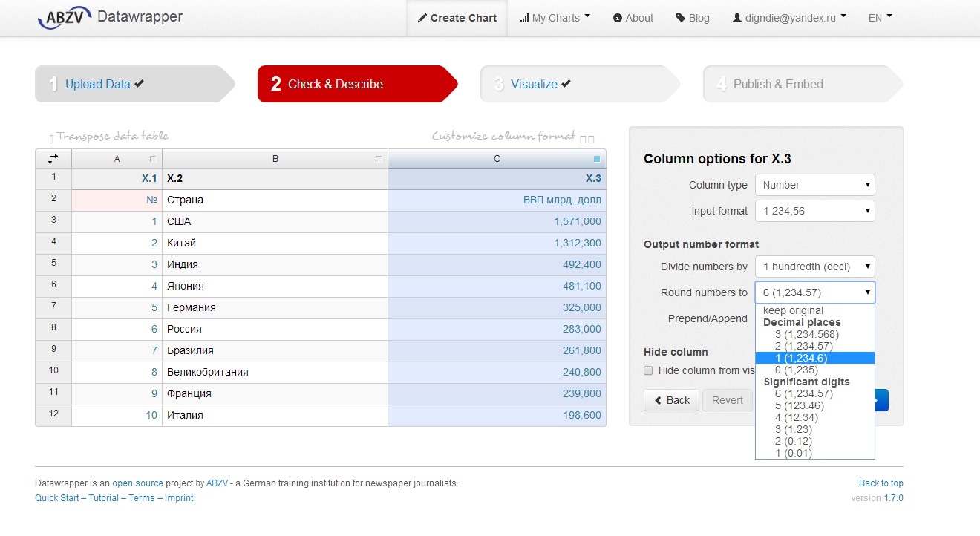The image size is (980, 536).
Task: Open the Divide numbers by dropdown
Action: pos(814,267)
